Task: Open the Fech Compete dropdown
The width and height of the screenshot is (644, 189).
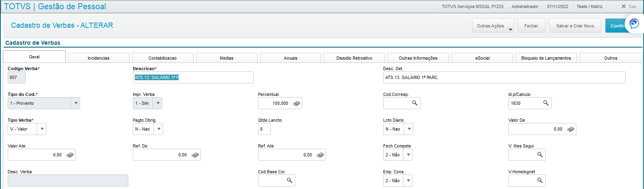Action: [x=408, y=155]
